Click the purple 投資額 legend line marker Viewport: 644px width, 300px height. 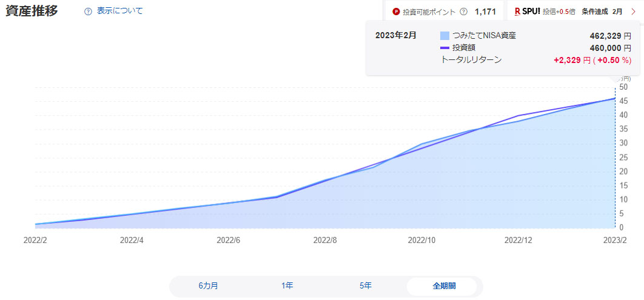444,47
